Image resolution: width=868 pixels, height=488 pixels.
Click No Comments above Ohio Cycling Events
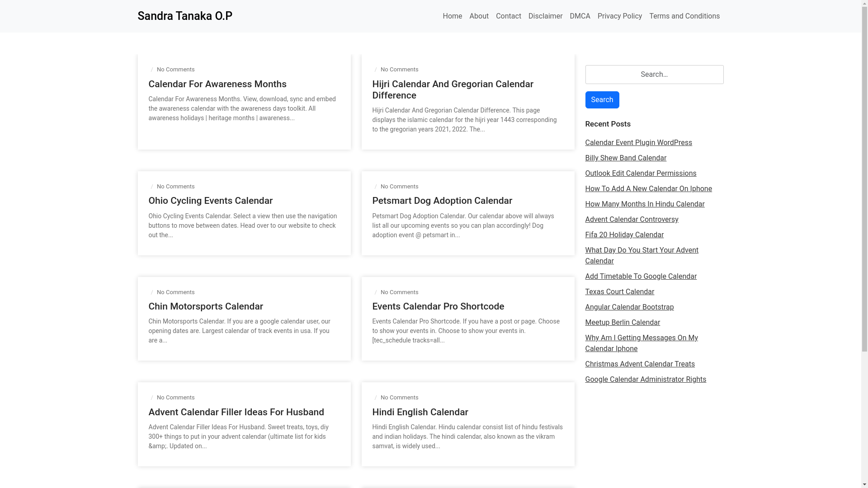(x=175, y=187)
